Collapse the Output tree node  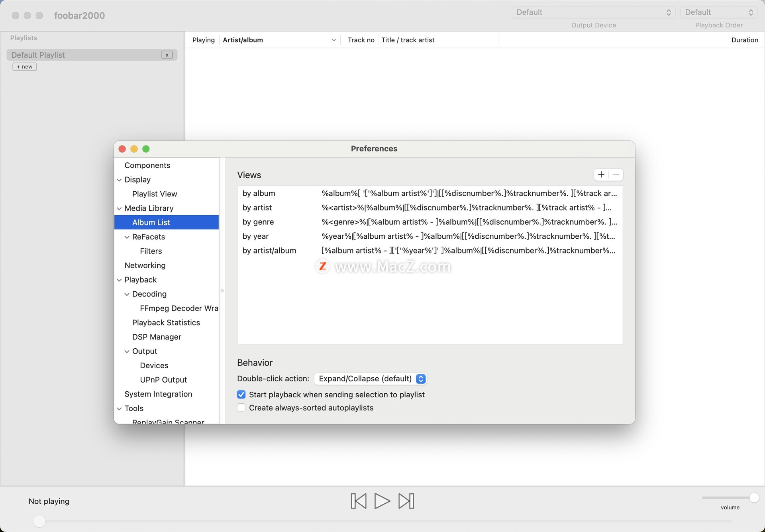pos(127,351)
